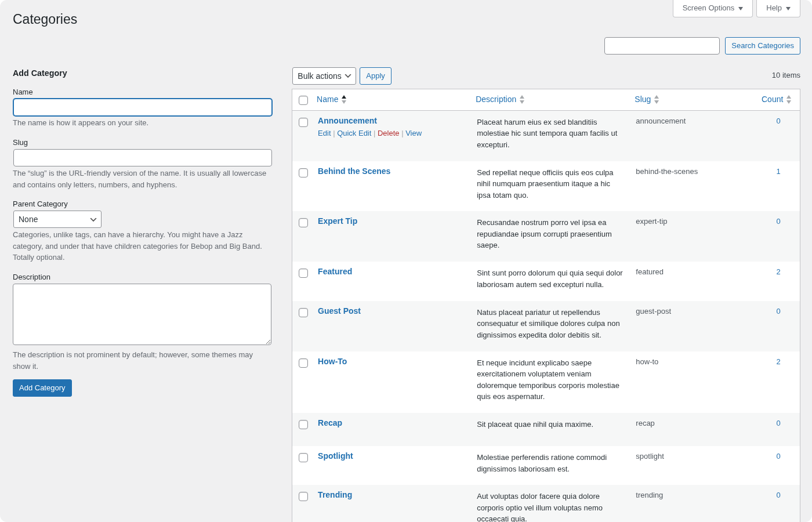This screenshot has width=812, height=522.
Task: Delete the Announcement category
Action: tap(388, 133)
